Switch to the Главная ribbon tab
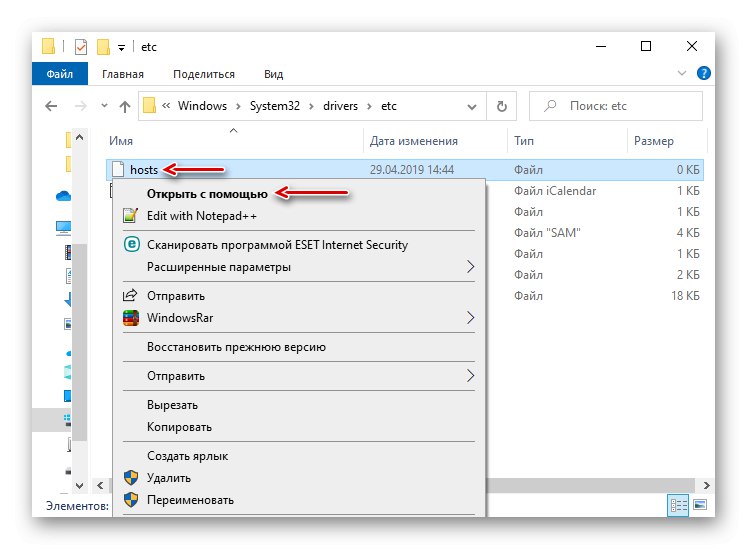The height and width of the screenshot is (549, 747). (122, 74)
